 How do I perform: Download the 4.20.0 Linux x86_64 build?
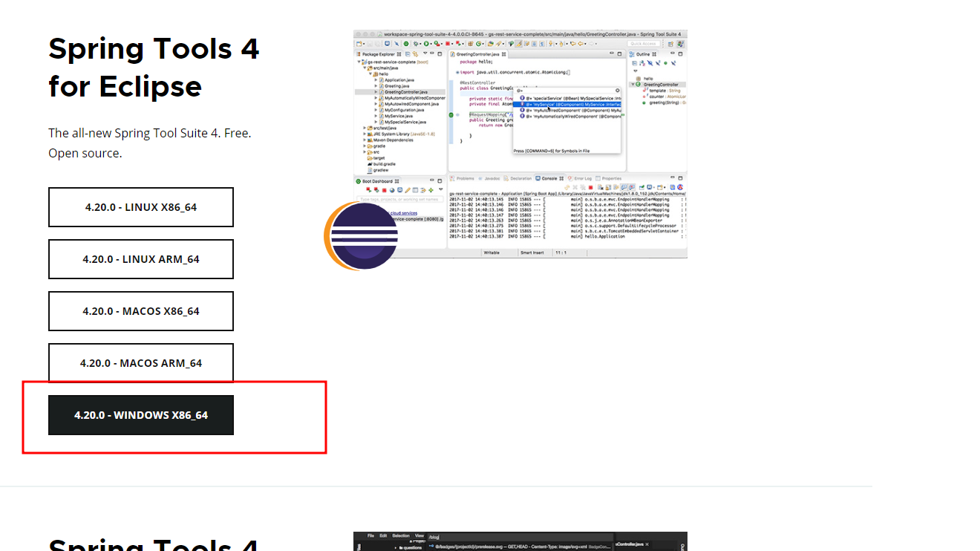[x=141, y=207]
